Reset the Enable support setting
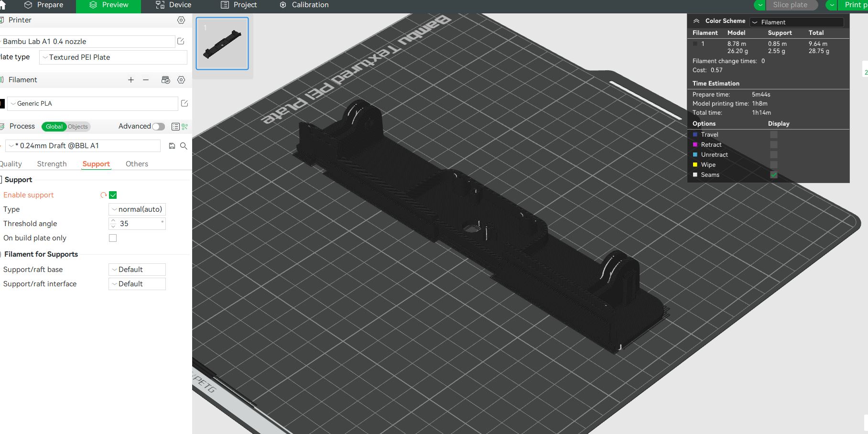The width and height of the screenshot is (868, 434). [103, 195]
